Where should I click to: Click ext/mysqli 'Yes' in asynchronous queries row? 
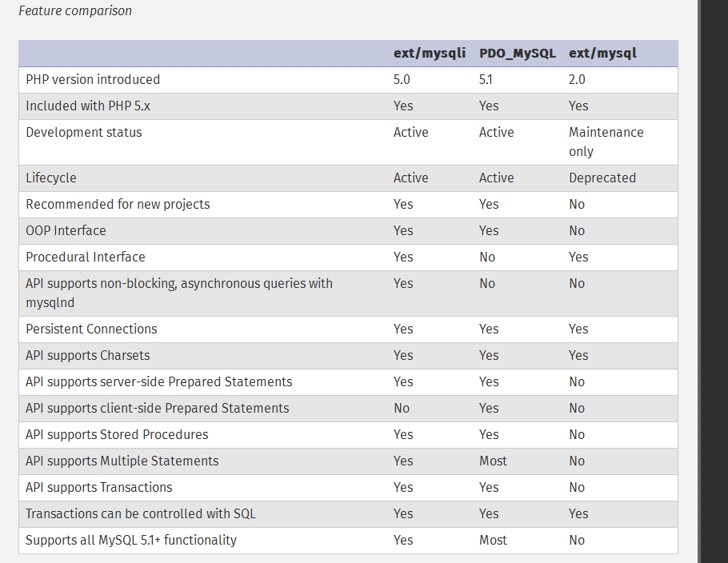click(403, 284)
